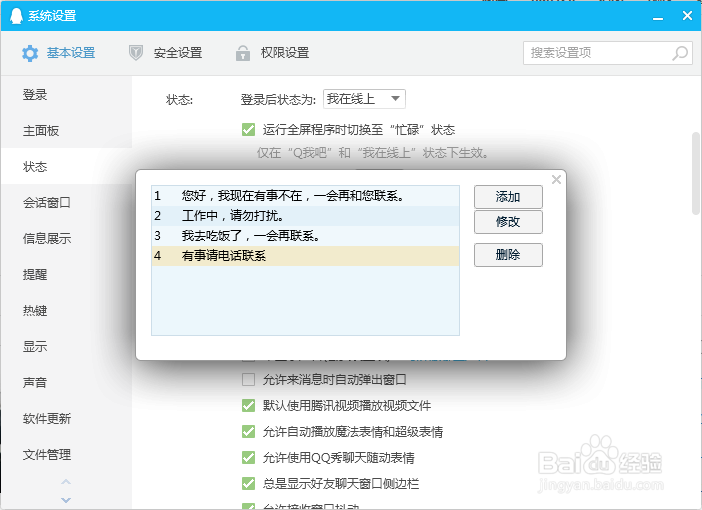
Task: Open the 文件管理 sidebar section
Action: pos(66,455)
